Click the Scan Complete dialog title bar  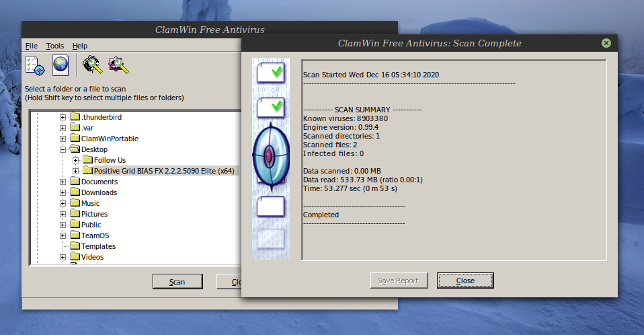(x=429, y=43)
